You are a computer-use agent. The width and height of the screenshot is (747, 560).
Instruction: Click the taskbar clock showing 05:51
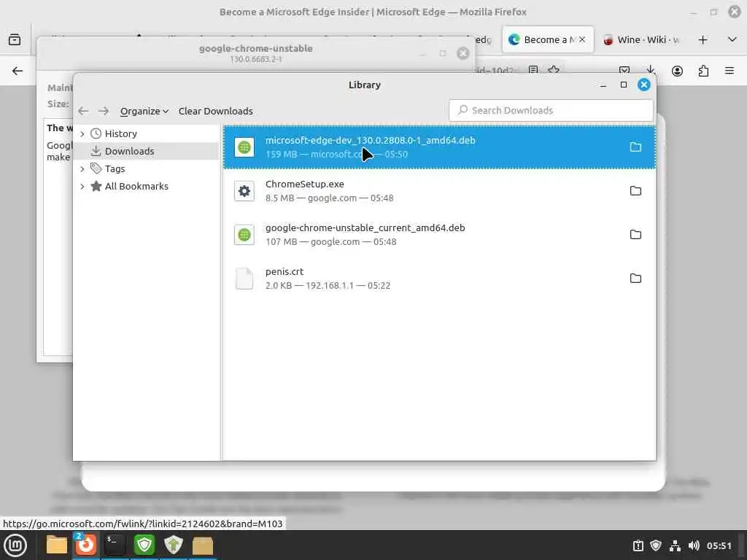point(719,545)
